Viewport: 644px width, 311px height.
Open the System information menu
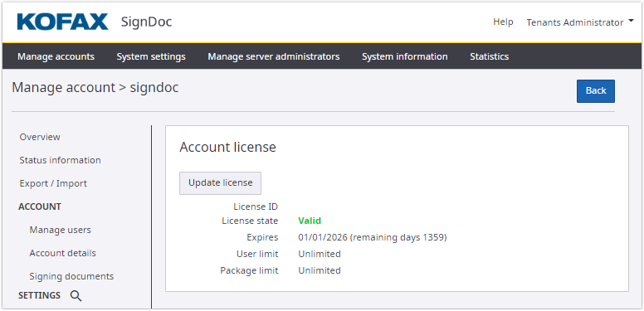(x=404, y=56)
